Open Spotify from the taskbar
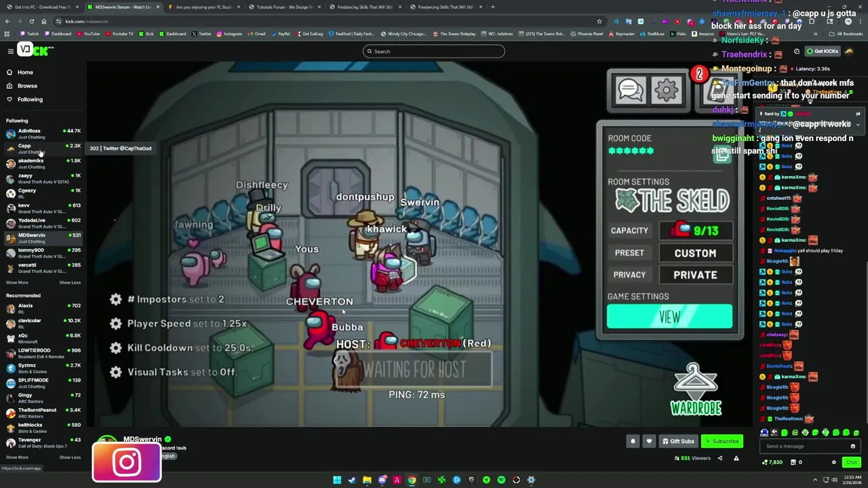The width and height of the screenshot is (868, 488). 501,480
